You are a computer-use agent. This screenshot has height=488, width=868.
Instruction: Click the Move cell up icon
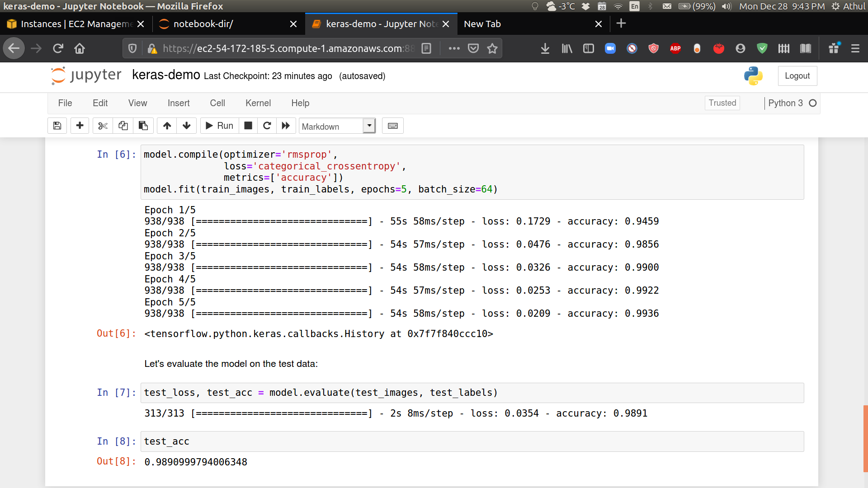click(x=167, y=126)
